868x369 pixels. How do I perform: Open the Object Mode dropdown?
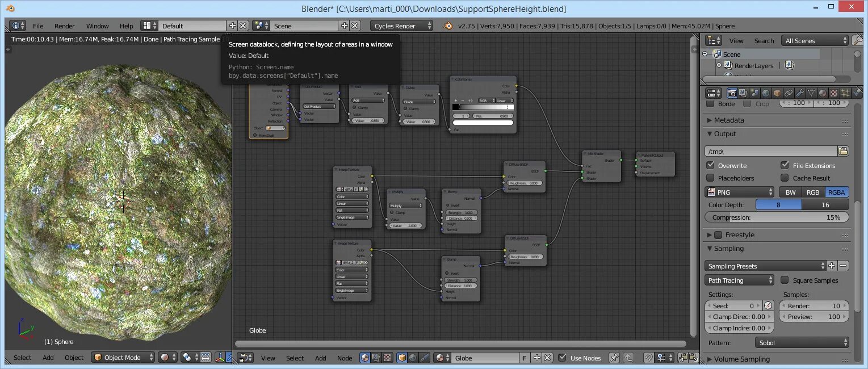click(123, 357)
